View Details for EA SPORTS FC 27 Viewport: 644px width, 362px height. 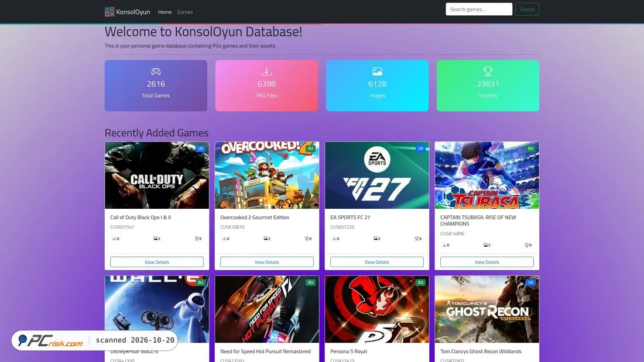coord(377,262)
